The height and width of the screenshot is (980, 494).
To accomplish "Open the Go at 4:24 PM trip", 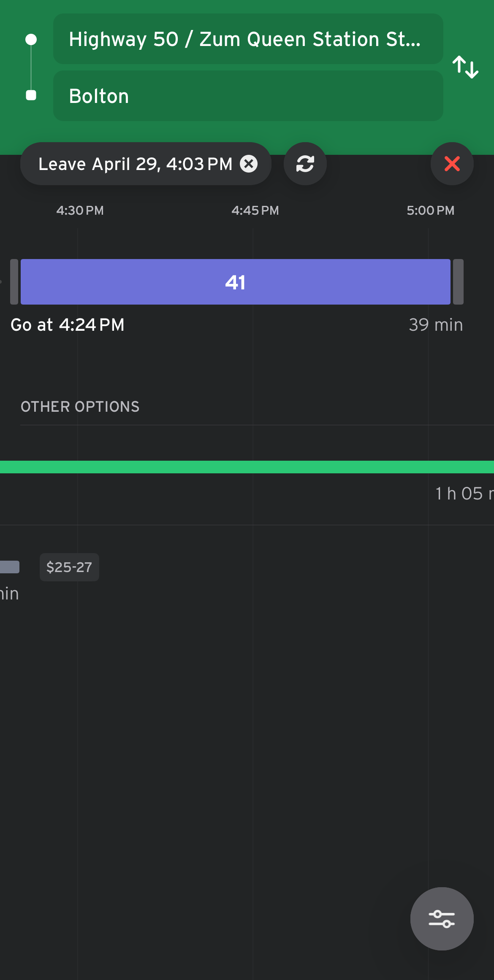I will coord(68,325).
